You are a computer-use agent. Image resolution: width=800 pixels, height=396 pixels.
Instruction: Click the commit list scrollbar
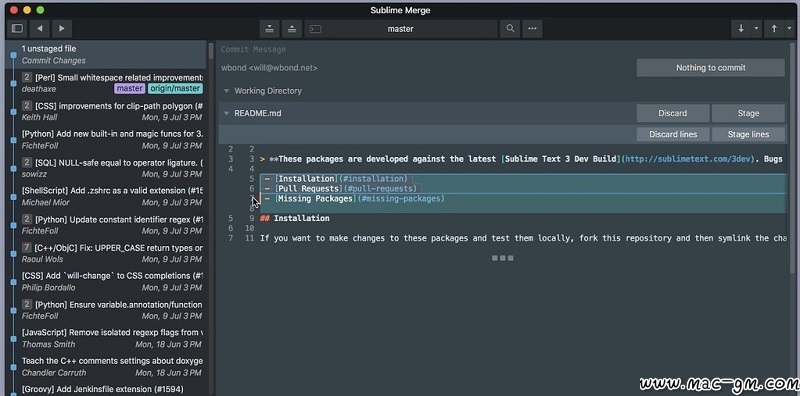point(211,51)
